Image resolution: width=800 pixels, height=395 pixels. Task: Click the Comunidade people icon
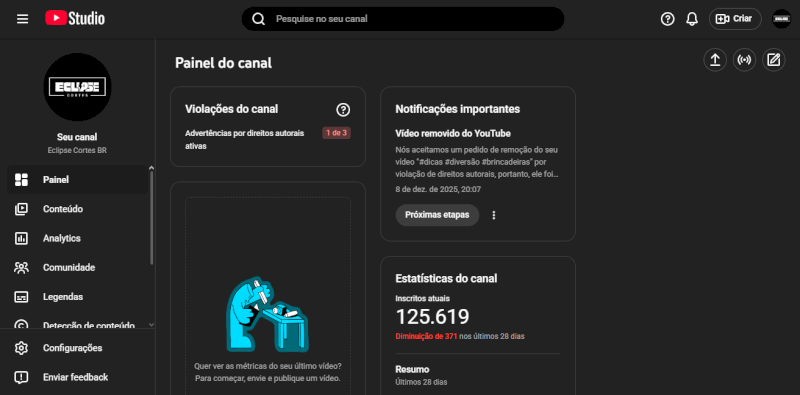pyautogui.click(x=21, y=267)
